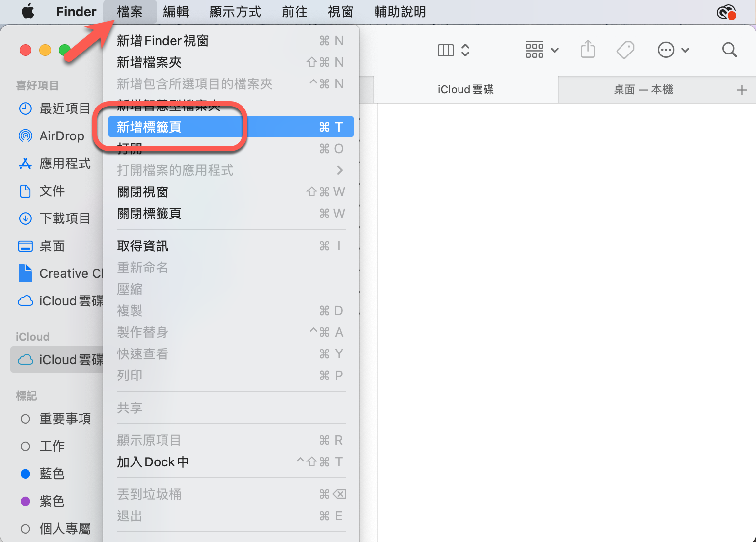Open the 視窗 menu

tap(341, 11)
